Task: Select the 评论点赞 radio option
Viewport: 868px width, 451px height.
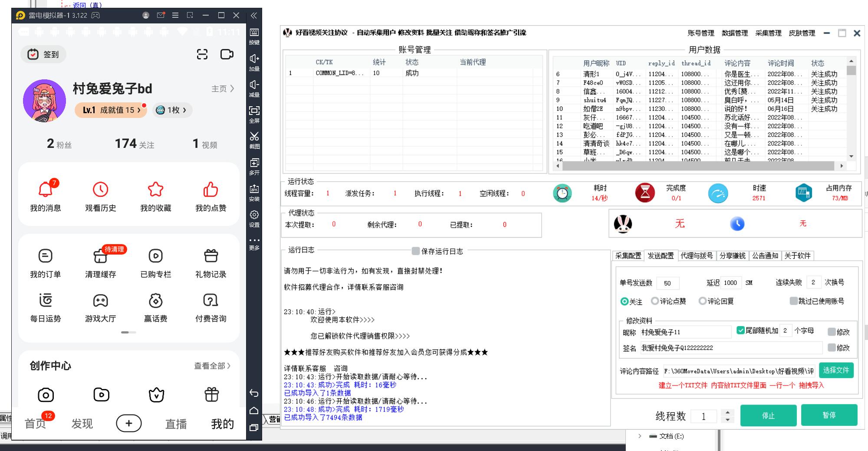Action: pyautogui.click(x=654, y=301)
